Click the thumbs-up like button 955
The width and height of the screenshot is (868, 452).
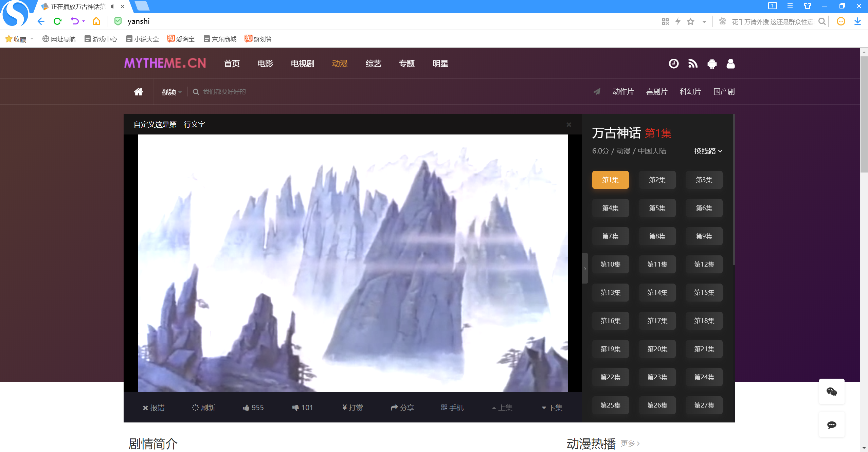(253, 408)
